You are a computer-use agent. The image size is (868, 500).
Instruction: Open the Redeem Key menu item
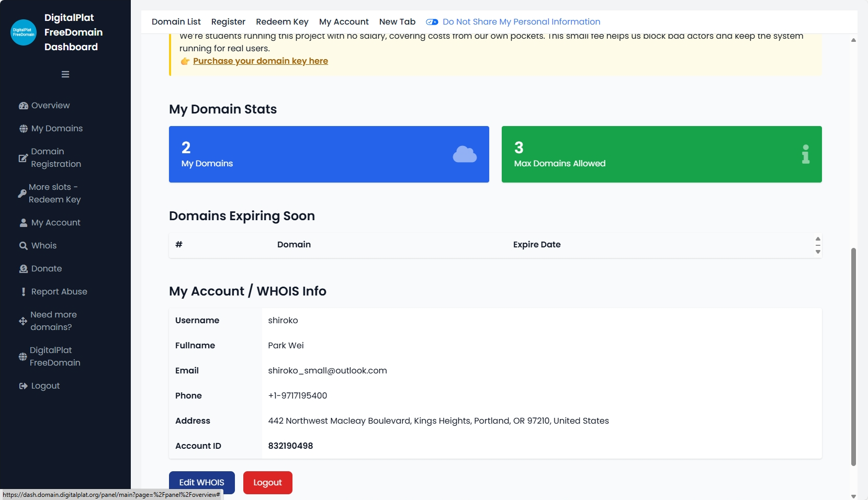point(282,22)
